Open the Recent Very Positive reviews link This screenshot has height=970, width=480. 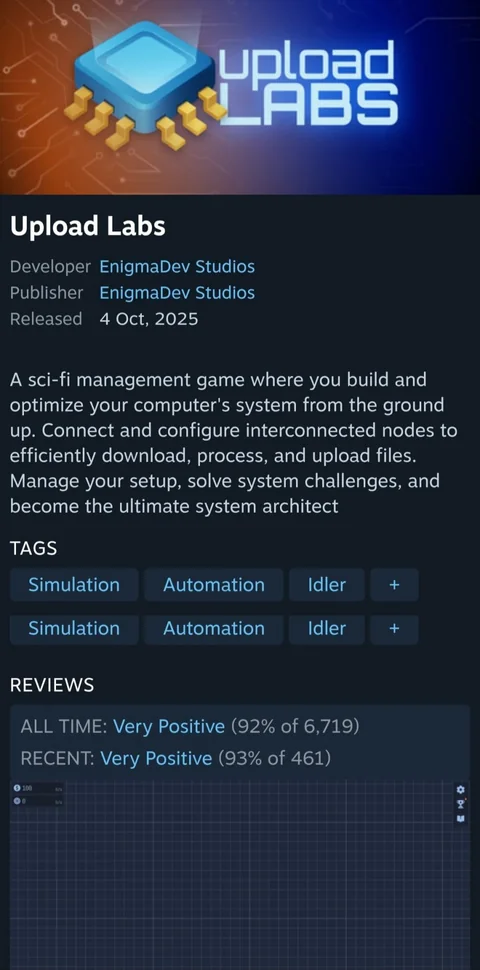(x=156, y=758)
